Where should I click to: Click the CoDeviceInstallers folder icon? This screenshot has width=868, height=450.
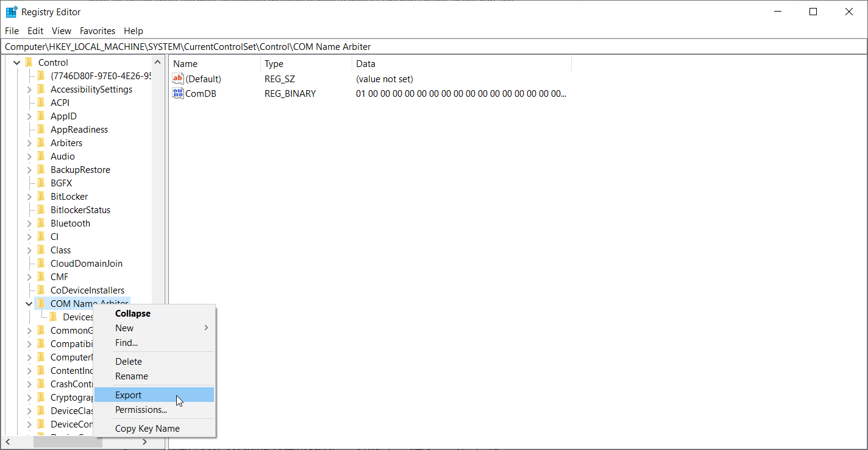(x=41, y=290)
